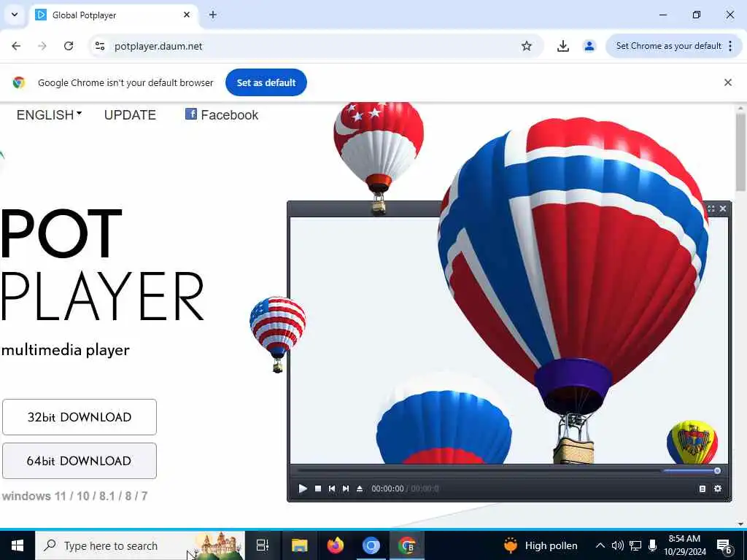Screen dimensions: 747x560
Task: Open Windows Start menu
Action: 18,545
